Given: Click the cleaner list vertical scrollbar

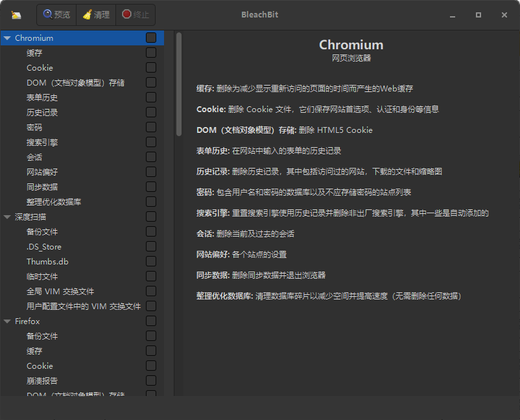Looking at the screenshot, I should 179,84.
